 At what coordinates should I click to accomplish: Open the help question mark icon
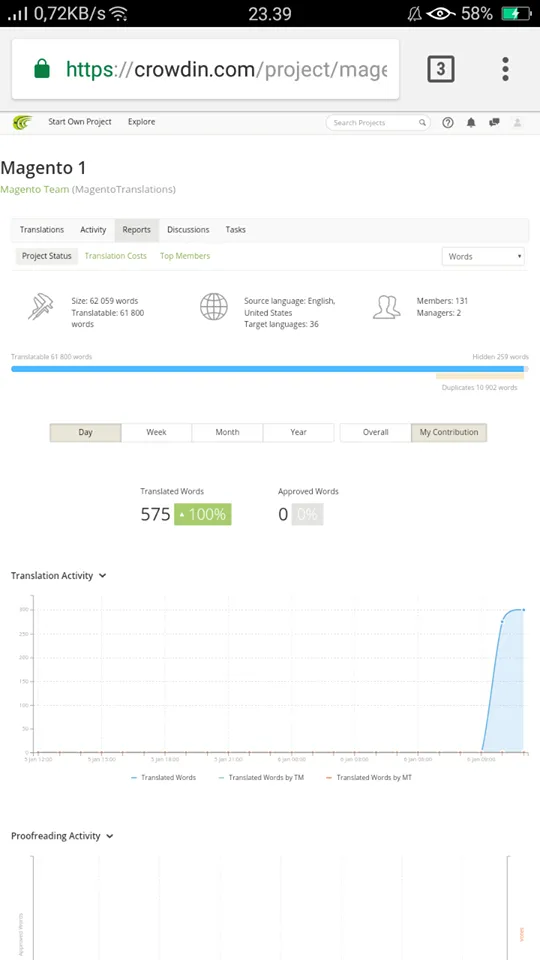[x=448, y=122]
